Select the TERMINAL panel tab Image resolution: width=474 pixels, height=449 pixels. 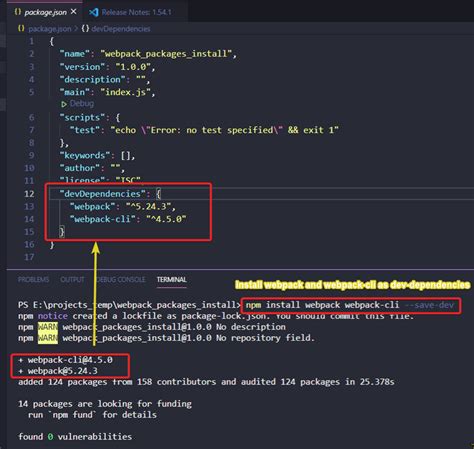pyautogui.click(x=172, y=280)
